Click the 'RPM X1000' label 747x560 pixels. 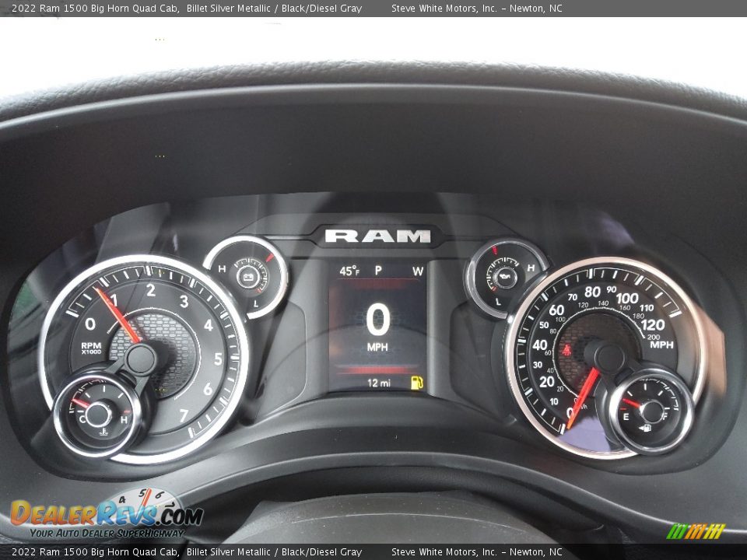91,348
